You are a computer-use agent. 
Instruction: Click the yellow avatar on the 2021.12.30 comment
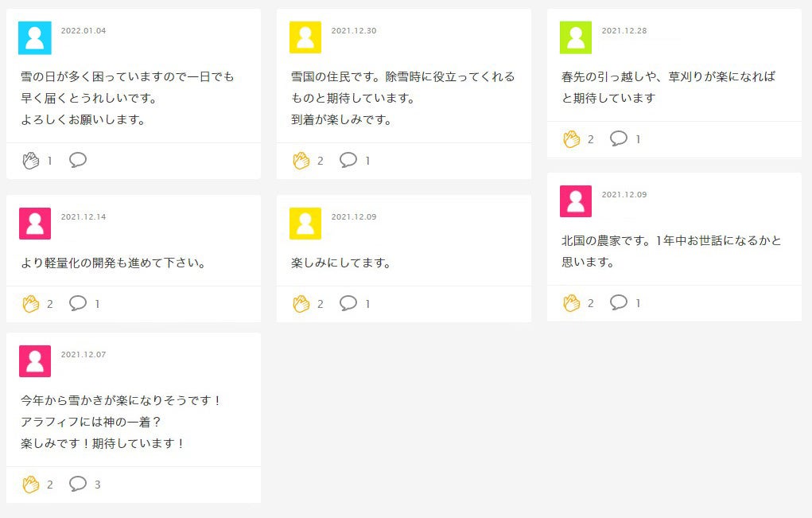tap(305, 37)
